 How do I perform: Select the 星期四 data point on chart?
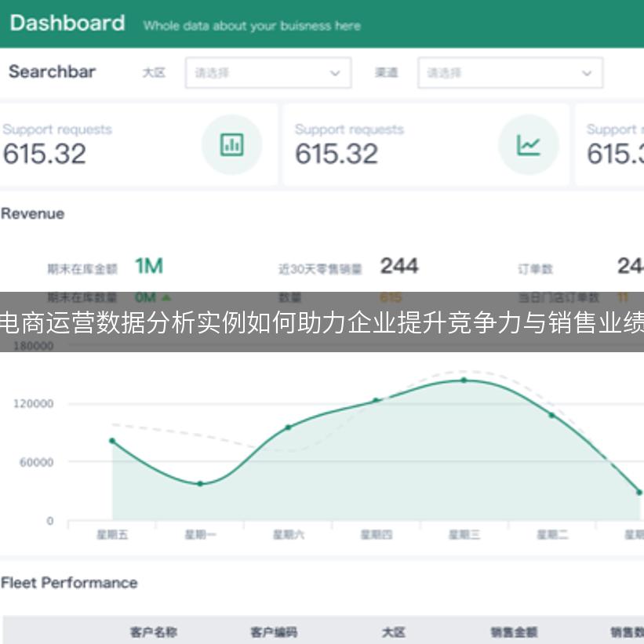pyautogui.click(x=376, y=400)
